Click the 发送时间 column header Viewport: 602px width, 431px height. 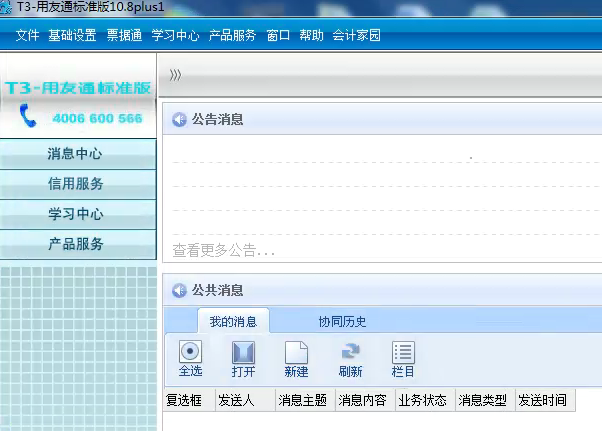pyautogui.click(x=545, y=400)
